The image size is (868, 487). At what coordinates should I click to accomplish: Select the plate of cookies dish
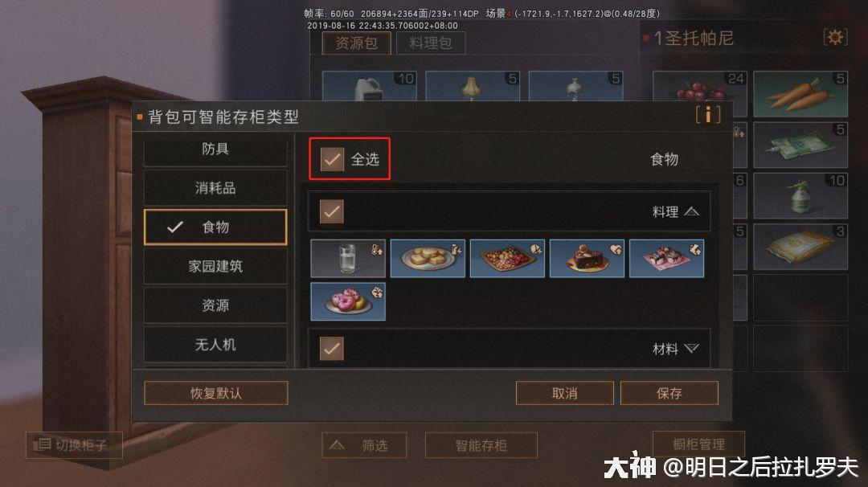(428, 259)
